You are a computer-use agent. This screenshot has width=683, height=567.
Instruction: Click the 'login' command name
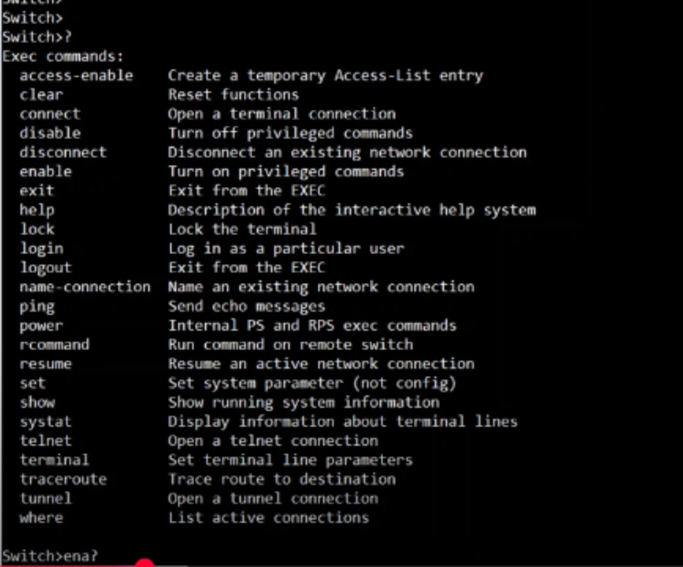(41, 249)
